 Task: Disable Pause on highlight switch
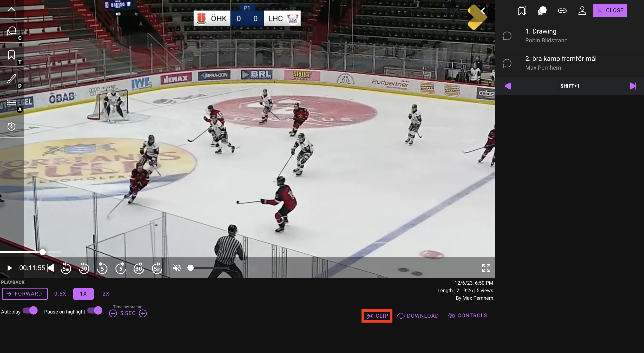tap(95, 311)
